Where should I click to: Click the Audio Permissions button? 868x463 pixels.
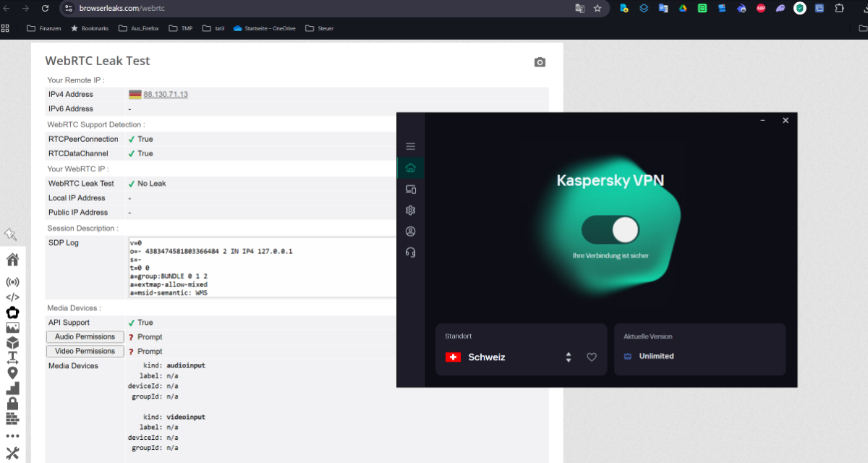pos(85,336)
